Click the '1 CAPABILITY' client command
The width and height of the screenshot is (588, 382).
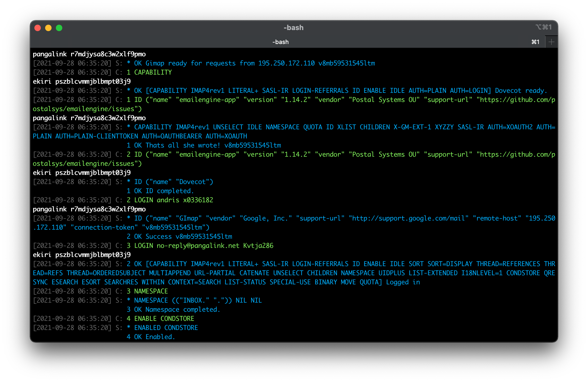[149, 72]
